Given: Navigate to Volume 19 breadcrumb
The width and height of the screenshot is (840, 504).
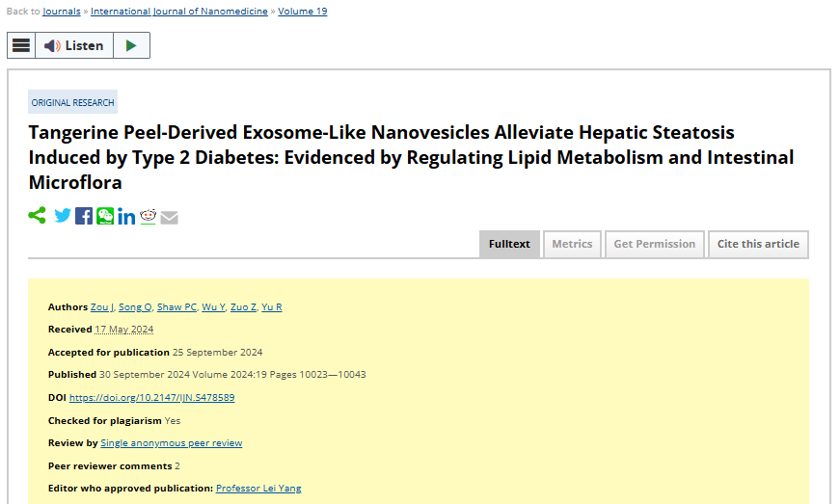Looking at the screenshot, I should [302, 12].
